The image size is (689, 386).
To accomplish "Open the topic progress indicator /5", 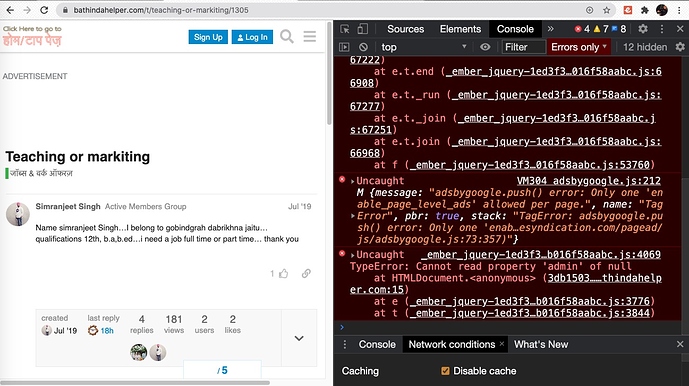I will [x=222, y=370].
